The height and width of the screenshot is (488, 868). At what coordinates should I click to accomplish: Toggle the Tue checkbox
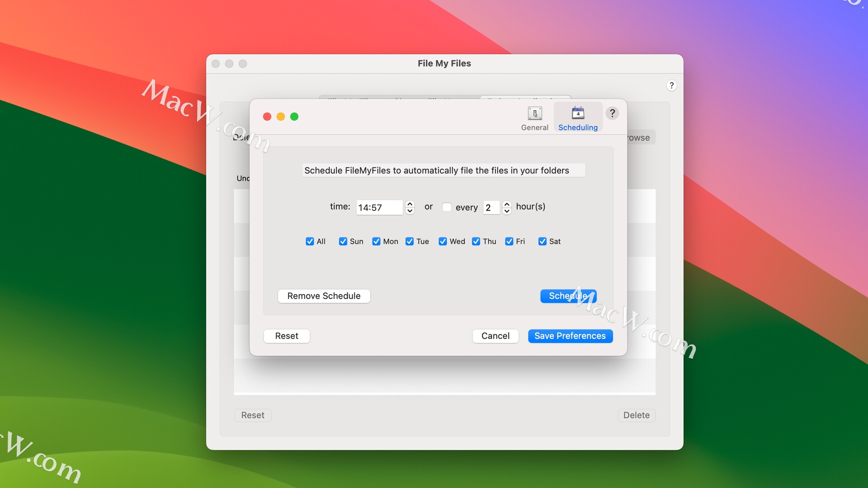pos(410,241)
